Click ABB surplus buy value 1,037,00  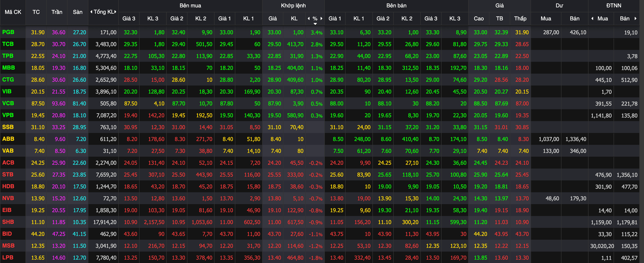pyautogui.click(x=549, y=139)
